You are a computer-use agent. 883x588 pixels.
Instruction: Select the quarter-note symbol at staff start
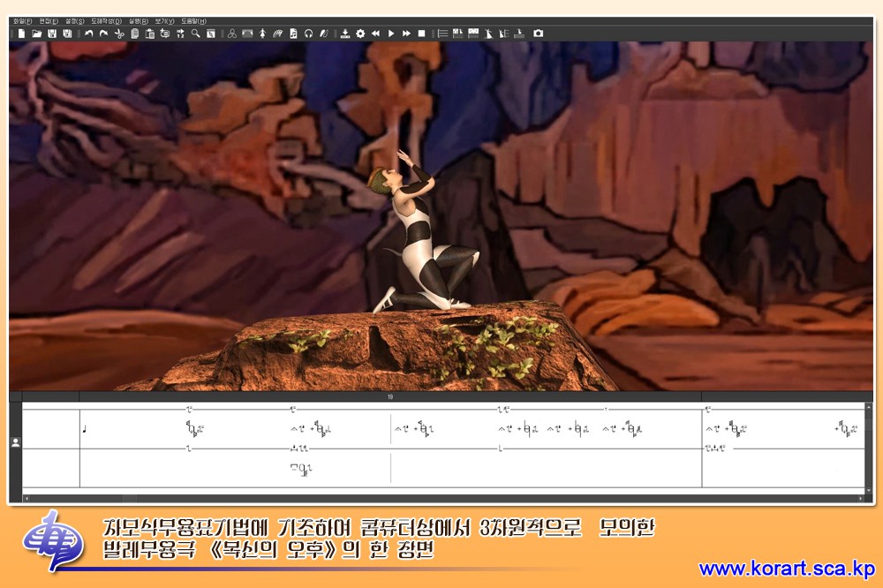[85, 430]
